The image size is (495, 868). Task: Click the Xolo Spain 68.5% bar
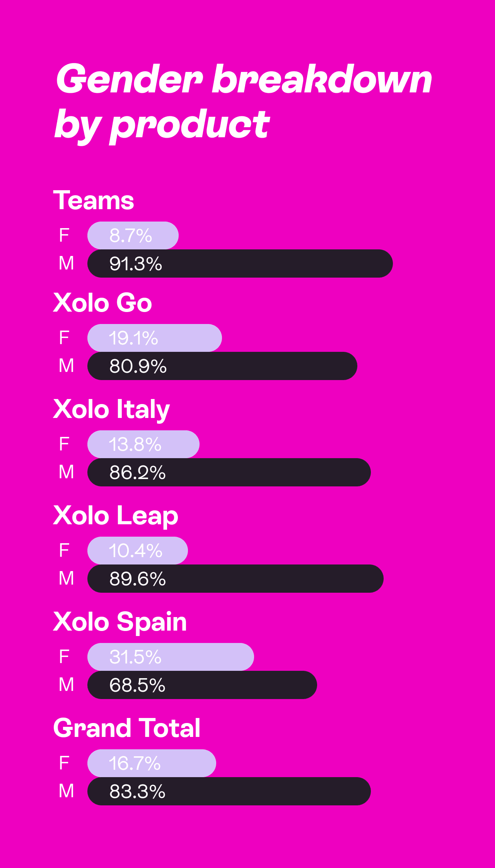pos(202,685)
